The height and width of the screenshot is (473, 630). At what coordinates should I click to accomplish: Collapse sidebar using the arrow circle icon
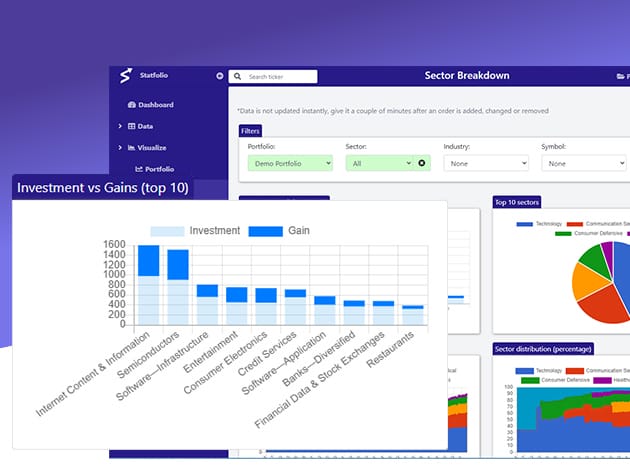(220, 76)
